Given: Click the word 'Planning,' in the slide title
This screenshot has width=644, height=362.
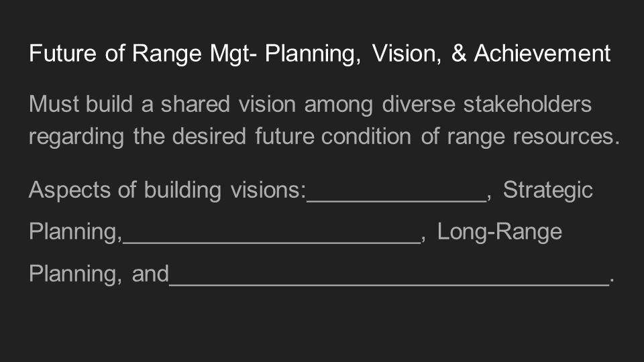Looking at the screenshot, I should click(x=313, y=54).
